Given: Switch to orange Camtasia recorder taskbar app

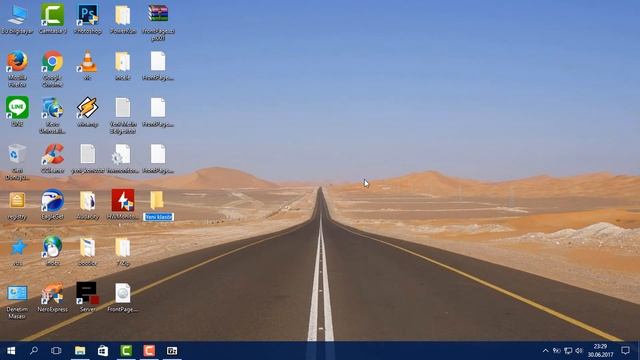Looking at the screenshot, I should [149, 351].
